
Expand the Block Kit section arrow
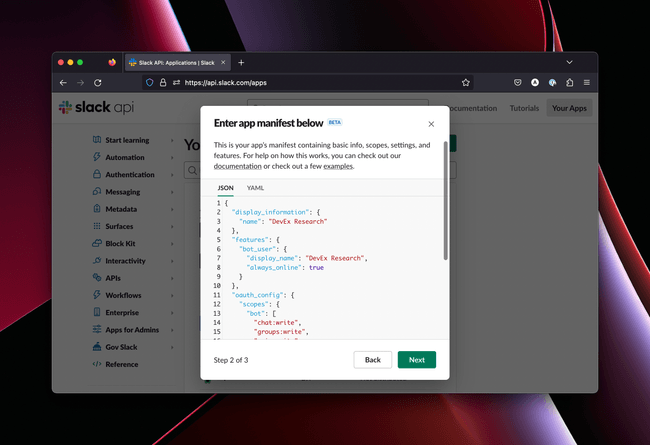[x=172, y=243]
